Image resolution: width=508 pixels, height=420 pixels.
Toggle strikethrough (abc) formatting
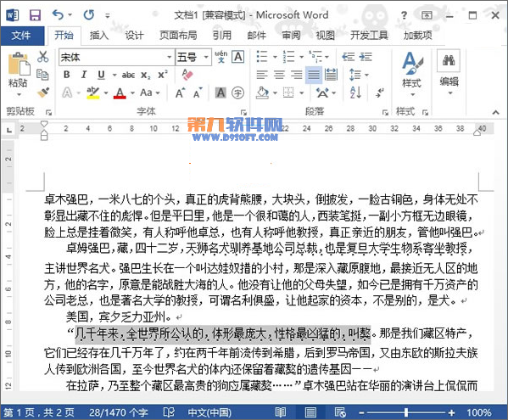click(128, 75)
